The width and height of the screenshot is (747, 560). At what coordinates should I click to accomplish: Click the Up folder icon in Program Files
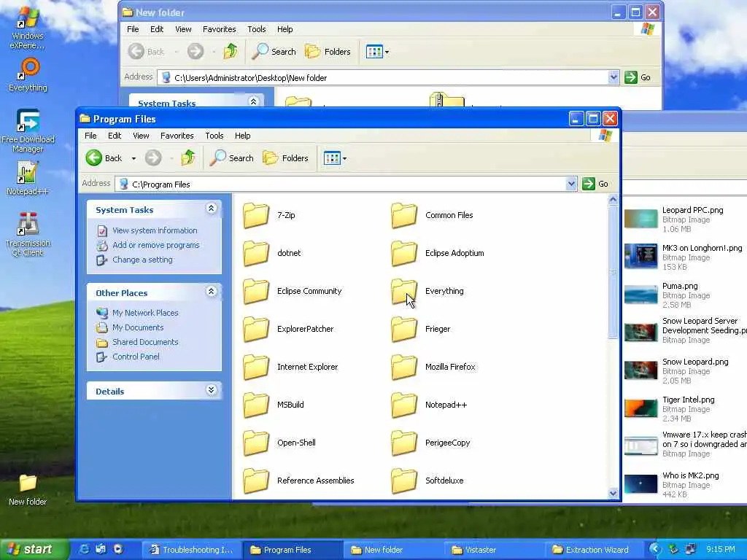188,157
